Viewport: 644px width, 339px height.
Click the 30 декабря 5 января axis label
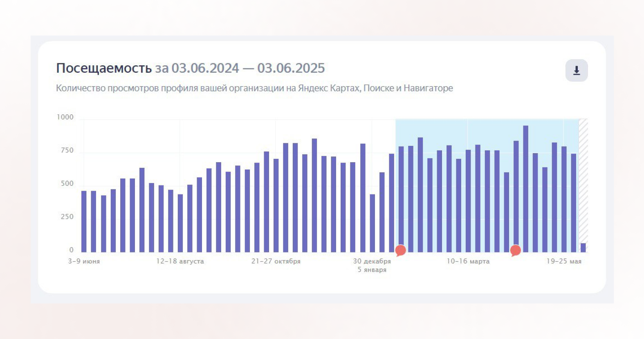tap(372, 265)
